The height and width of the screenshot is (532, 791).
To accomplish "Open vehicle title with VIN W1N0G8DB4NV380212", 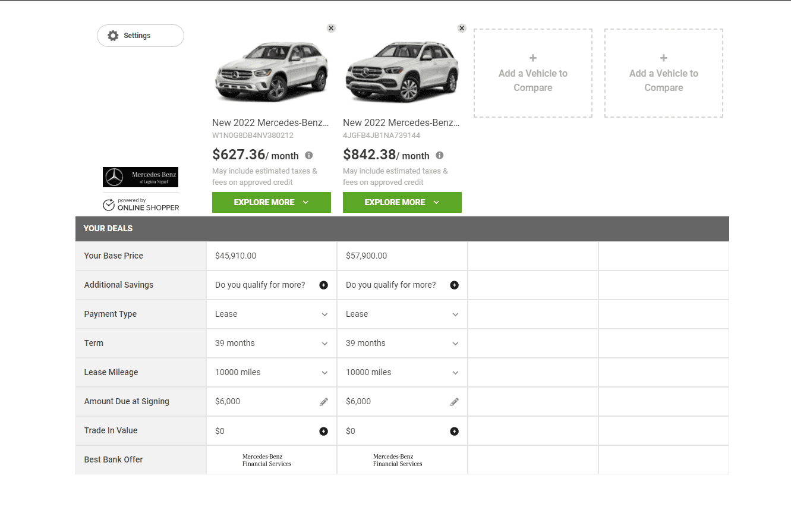I will [x=270, y=123].
